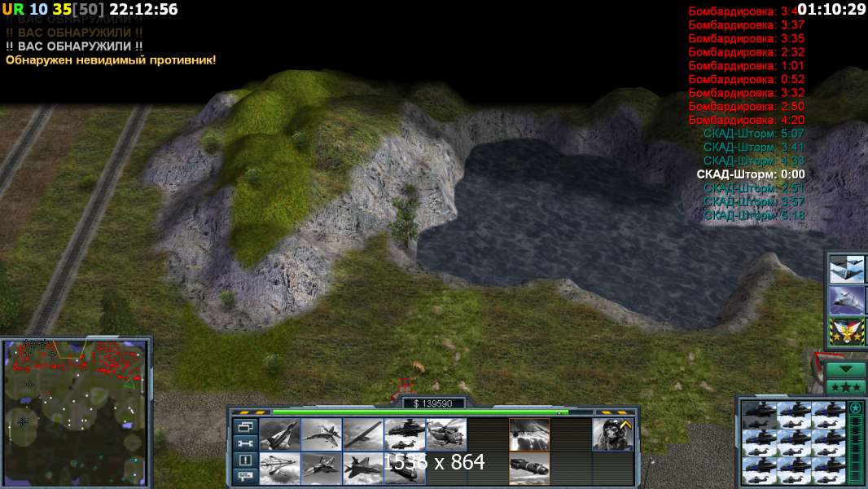
Task: Click the Бомбардировка: 3:32 timer
Action: point(746,92)
